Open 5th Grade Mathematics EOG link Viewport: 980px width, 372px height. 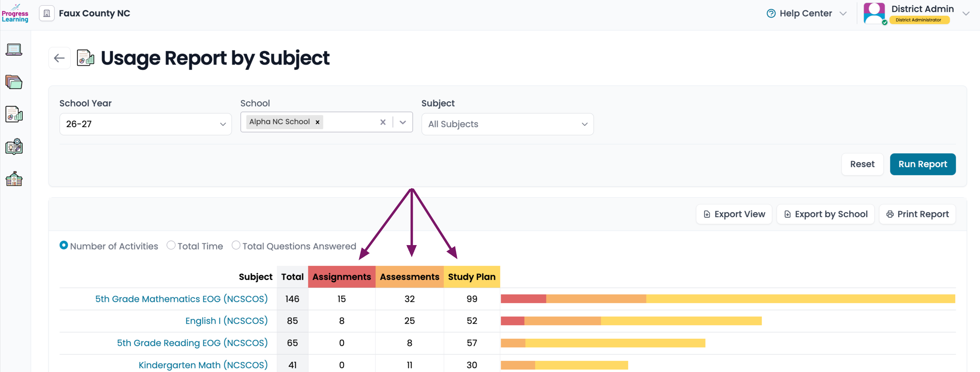point(181,299)
